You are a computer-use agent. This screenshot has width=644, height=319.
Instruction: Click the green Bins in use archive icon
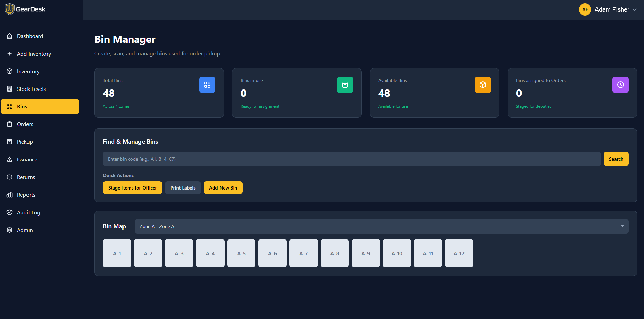[x=345, y=85]
